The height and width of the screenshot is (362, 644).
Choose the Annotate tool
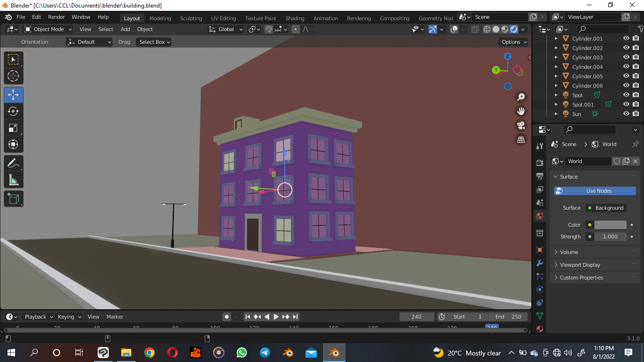[14, 164]
